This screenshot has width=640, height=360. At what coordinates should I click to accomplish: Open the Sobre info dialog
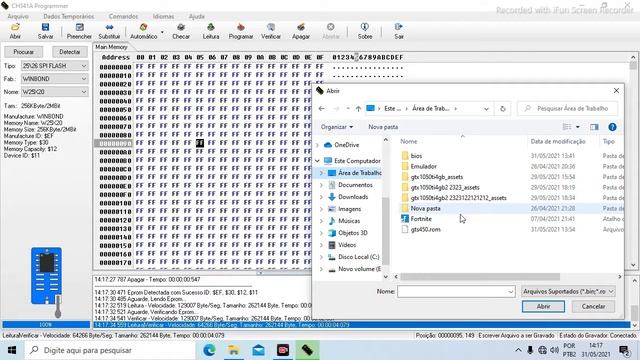pyautogui.click(x=364, y=31)
